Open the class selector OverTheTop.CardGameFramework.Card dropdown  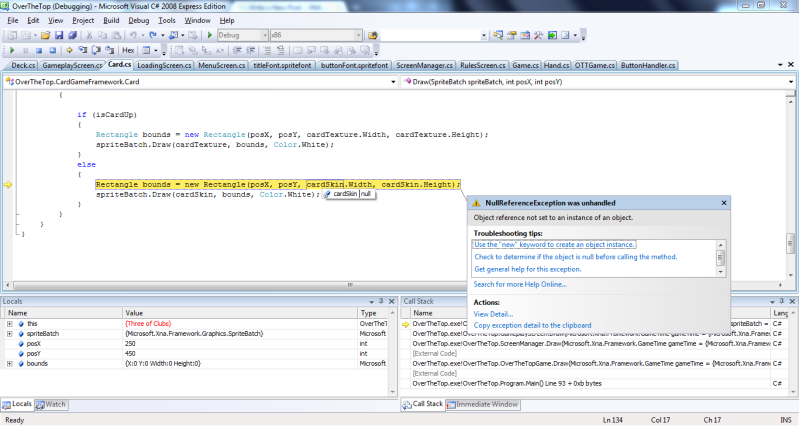(x=393, y=82)
